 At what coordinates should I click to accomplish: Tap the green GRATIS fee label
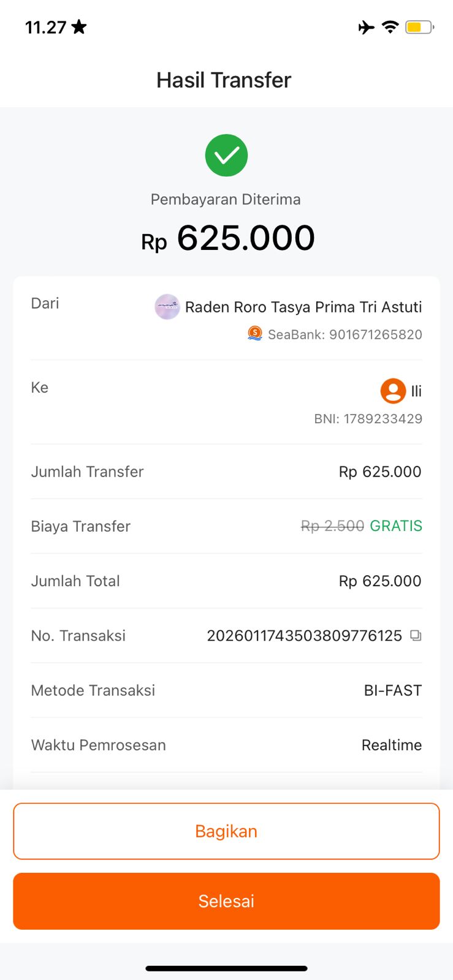coord(396,526)
